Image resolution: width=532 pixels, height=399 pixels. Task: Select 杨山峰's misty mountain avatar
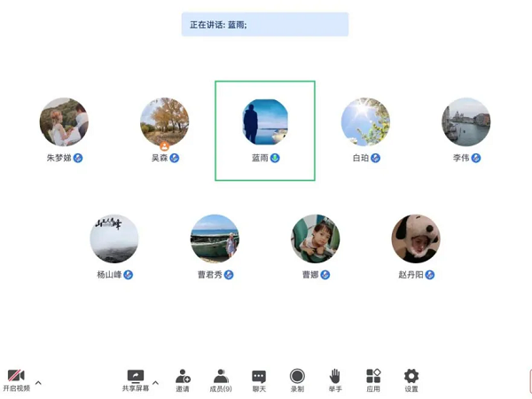[x=114, y=239]
